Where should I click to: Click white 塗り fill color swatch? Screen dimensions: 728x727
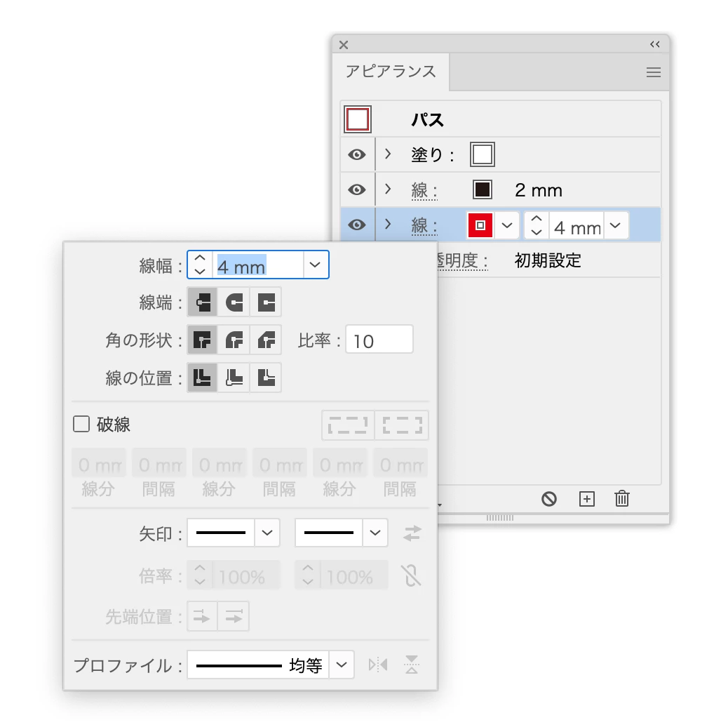pos(483,154)
